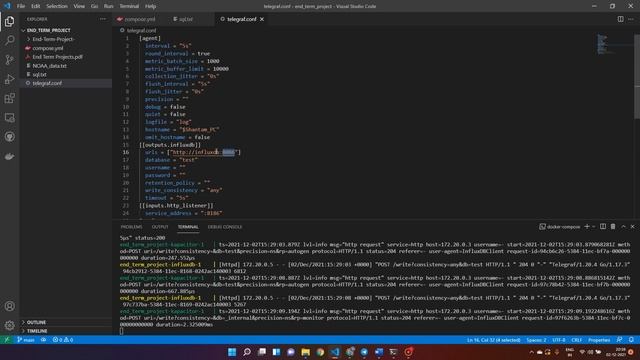Click Ln 16, Col 32 cursor position

click(x=493, y=340)
